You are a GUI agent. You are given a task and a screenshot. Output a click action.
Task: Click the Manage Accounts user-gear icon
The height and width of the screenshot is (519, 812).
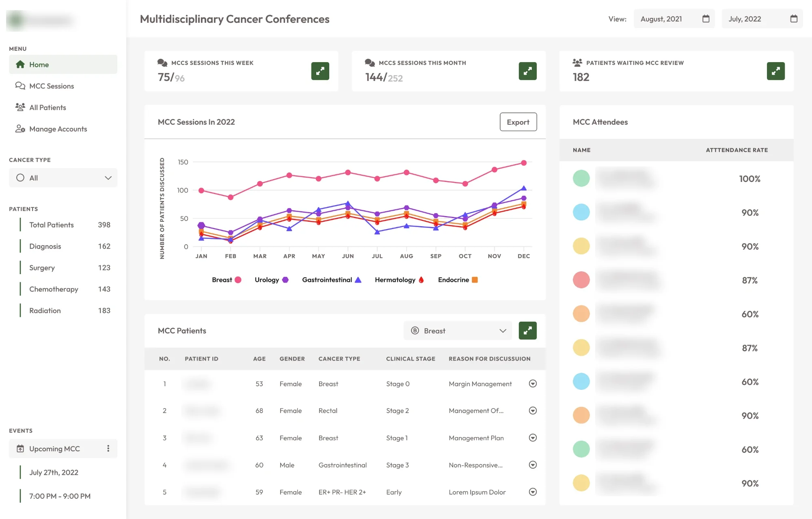pos(20,129)
